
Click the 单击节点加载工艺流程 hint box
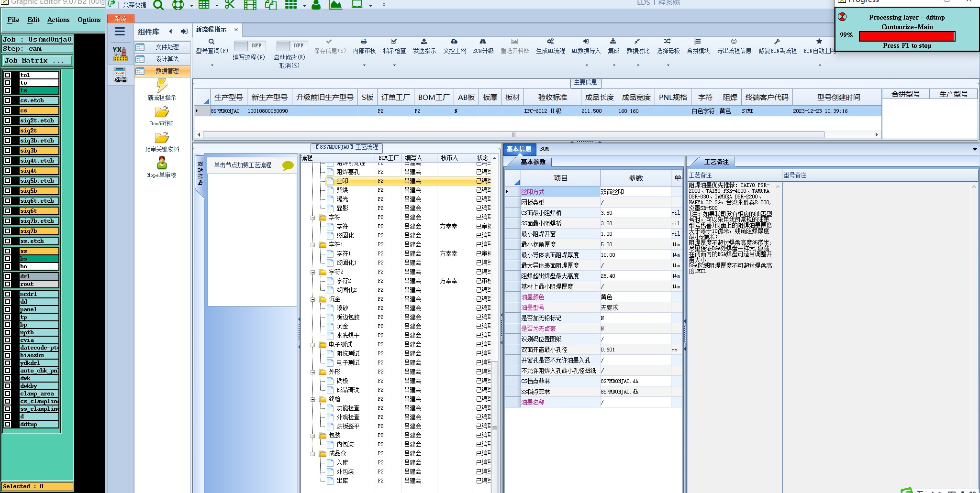[253, 165]
